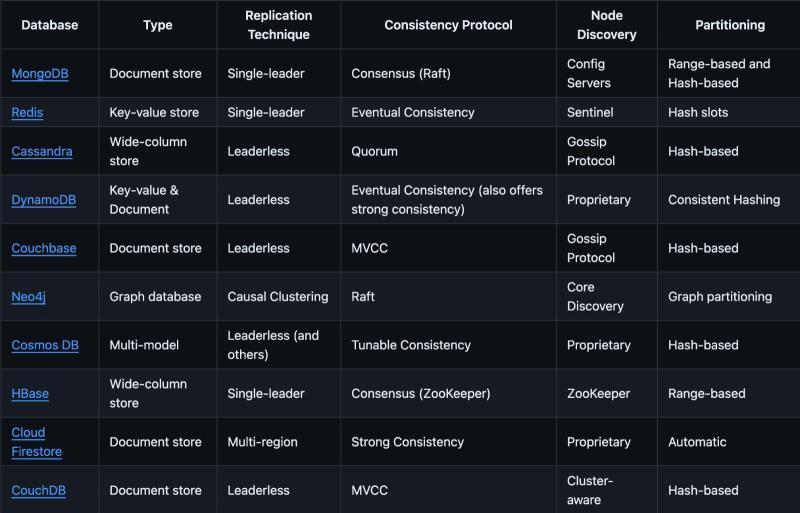
Task: Select the Tunable Consistency cell
Action: 411,345
